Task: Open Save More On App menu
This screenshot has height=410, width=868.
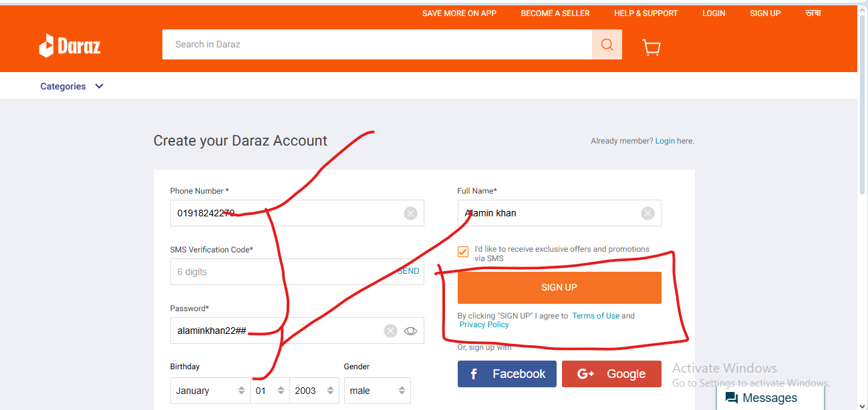Action: [x=459, y=13]
